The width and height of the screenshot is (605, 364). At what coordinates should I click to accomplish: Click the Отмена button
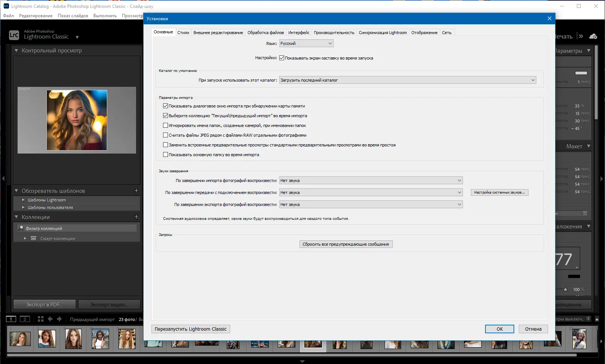pos(533,329)
